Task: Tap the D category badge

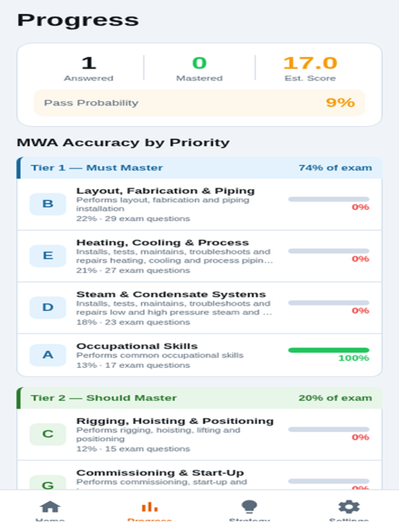Action: coord(48,308)
